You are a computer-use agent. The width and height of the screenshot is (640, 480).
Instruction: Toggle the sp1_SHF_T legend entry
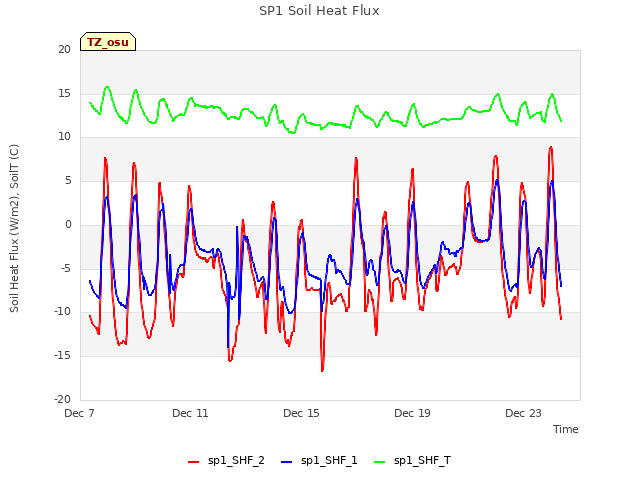[412, 461]
